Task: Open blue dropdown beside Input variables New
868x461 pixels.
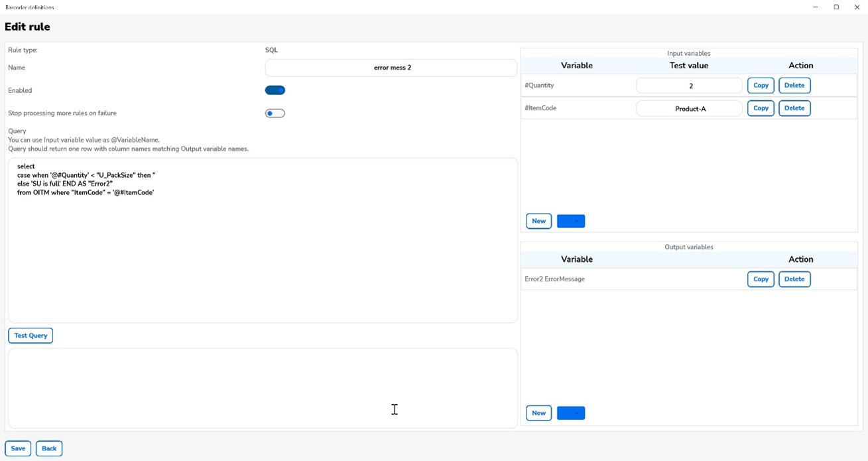Action: (x=571, y=221)
